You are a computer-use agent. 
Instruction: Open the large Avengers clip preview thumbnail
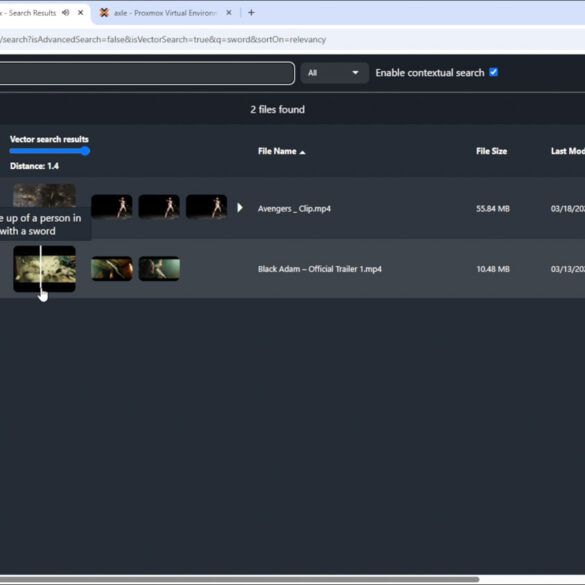(44, 195)
